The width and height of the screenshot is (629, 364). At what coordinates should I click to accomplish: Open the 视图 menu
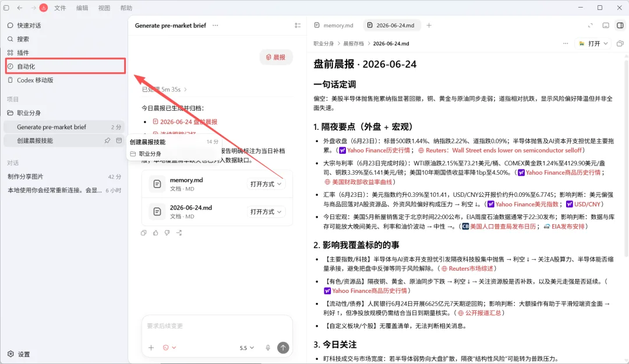104,8
